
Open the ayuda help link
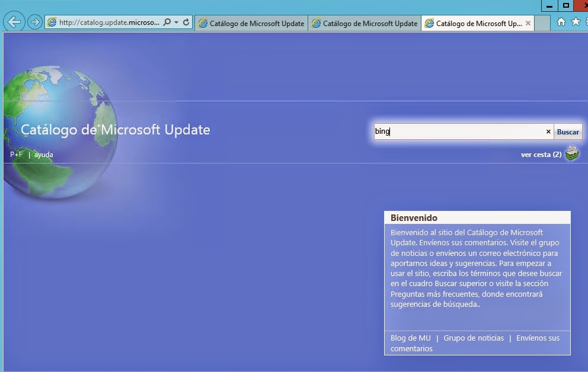point(43,155)
